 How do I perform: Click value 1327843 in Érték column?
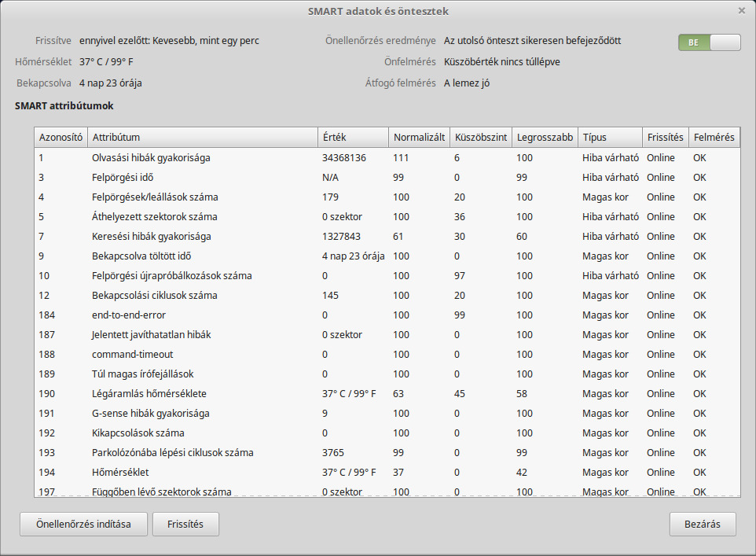coord(341,237)
